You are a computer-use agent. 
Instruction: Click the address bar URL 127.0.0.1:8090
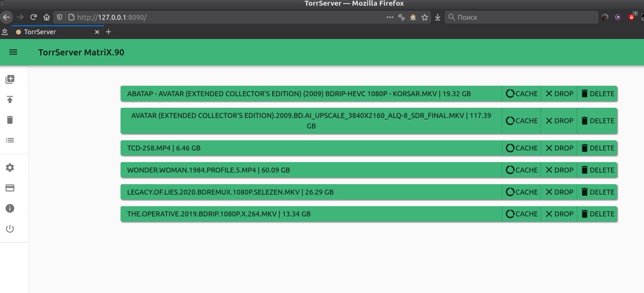112,17
